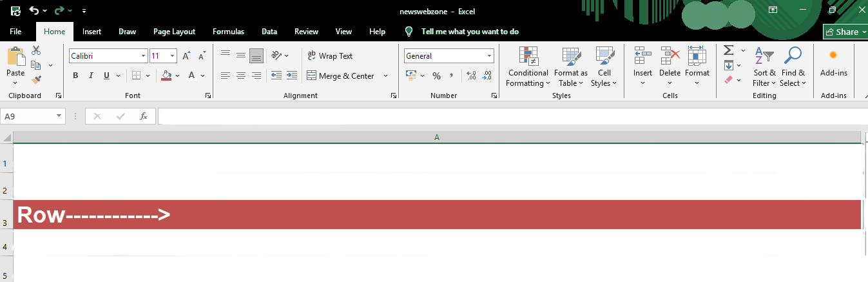This screenshot has width=868, height=282.
Task: Click the Increase Font Size icon
Action: 186,56
